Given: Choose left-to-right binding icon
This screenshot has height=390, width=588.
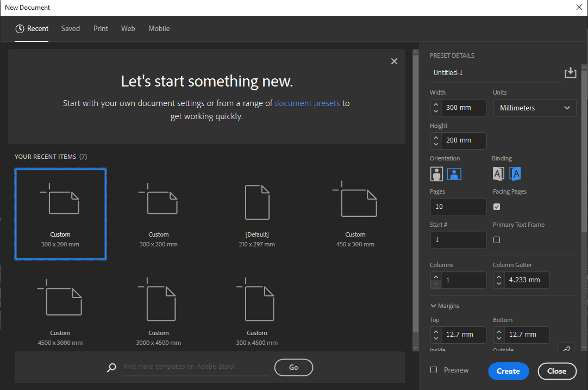Looking at the screenshot, I should [x=498, y=174].
